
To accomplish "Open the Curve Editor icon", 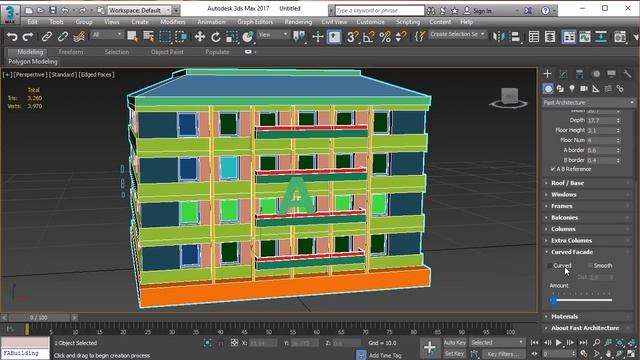I will point(585,37).
